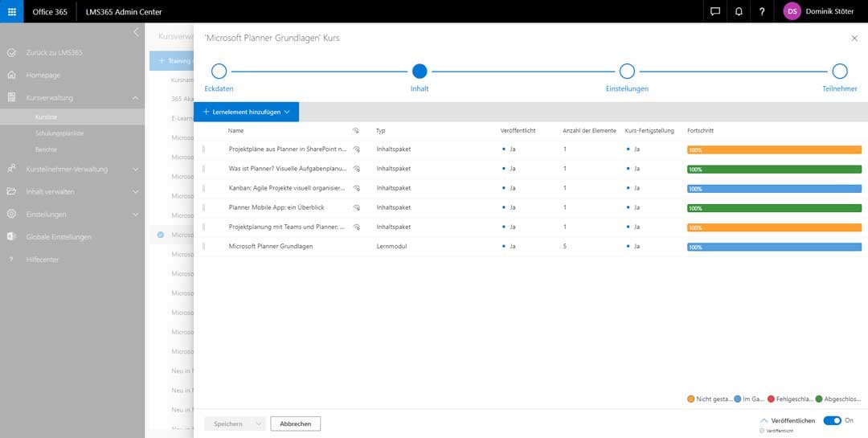Click progress bar of Was ist Planner row
The image size is (868, 438).
(775, 169)
